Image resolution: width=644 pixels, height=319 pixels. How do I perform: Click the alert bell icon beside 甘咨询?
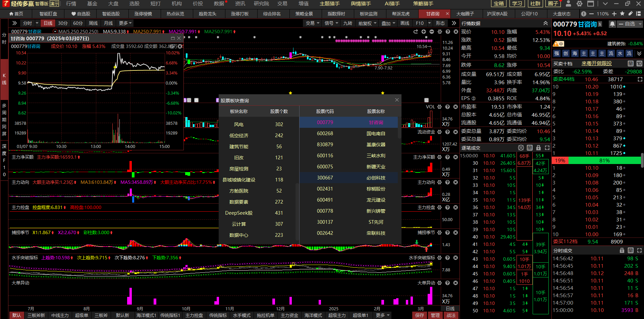tap(612, 24)
